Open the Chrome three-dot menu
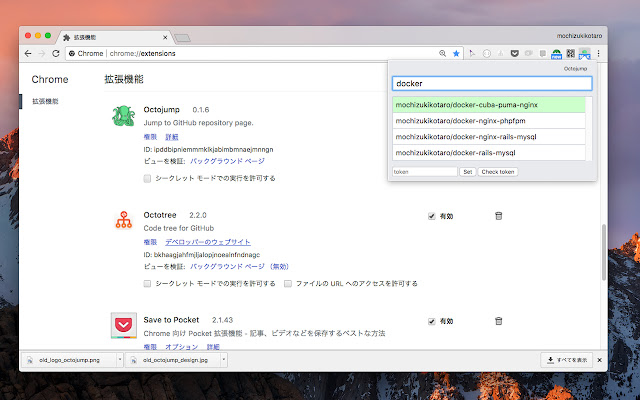 coord(598,53)
